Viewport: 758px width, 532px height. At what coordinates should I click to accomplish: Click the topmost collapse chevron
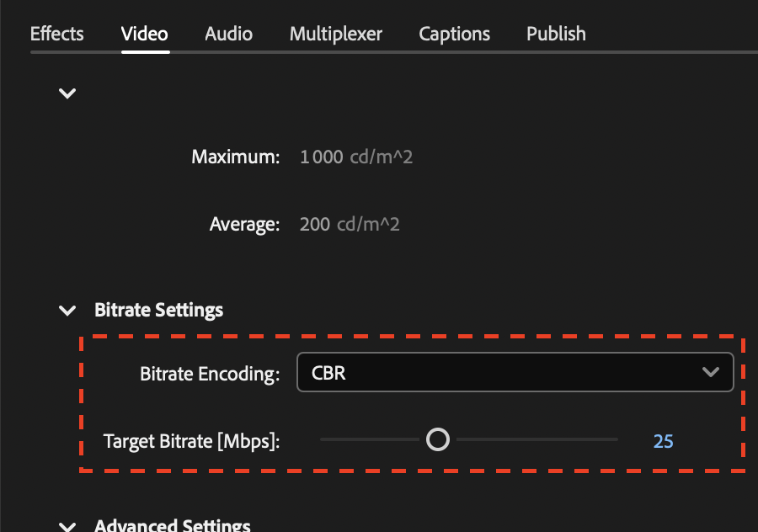pyautogui.click(x=67, y=93)
